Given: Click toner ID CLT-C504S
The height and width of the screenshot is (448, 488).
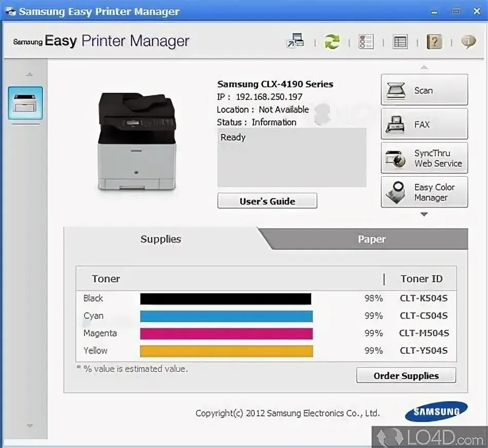Looking at the screenshot, I should pyautogui.click(x=424, y=316).
